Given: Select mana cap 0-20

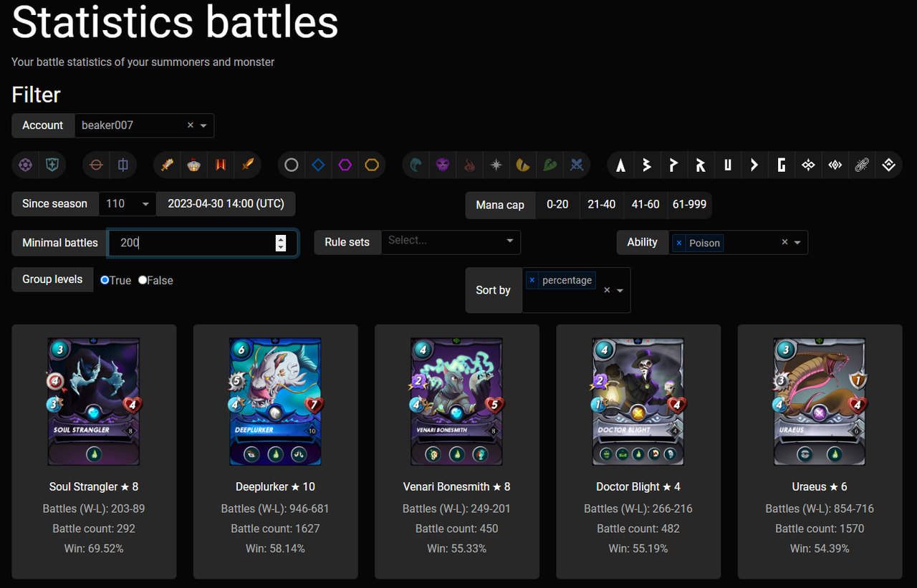Looking at the screenshot, I should (x=557, y=204).
